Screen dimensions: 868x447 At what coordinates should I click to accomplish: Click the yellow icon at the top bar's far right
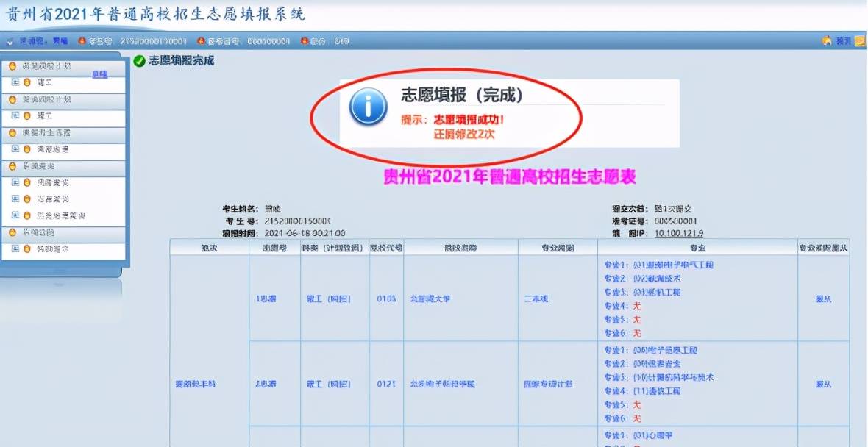click(860, 41)
